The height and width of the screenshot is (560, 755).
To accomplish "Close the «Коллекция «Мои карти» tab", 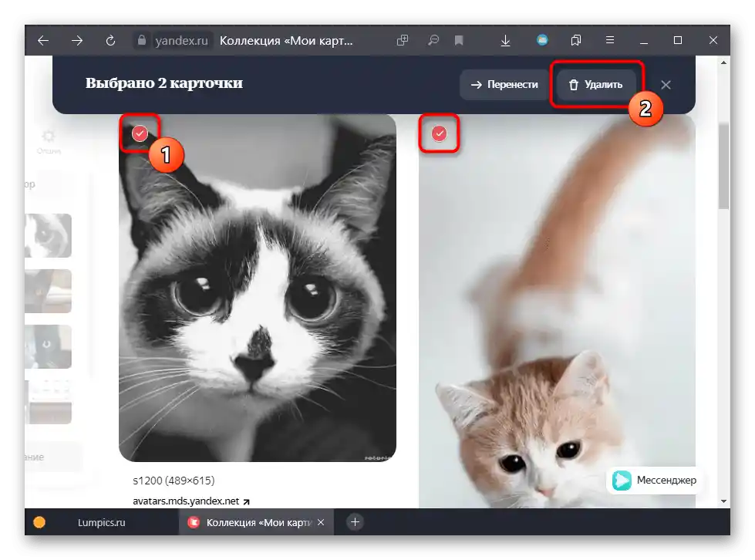I will click(321, 522).
